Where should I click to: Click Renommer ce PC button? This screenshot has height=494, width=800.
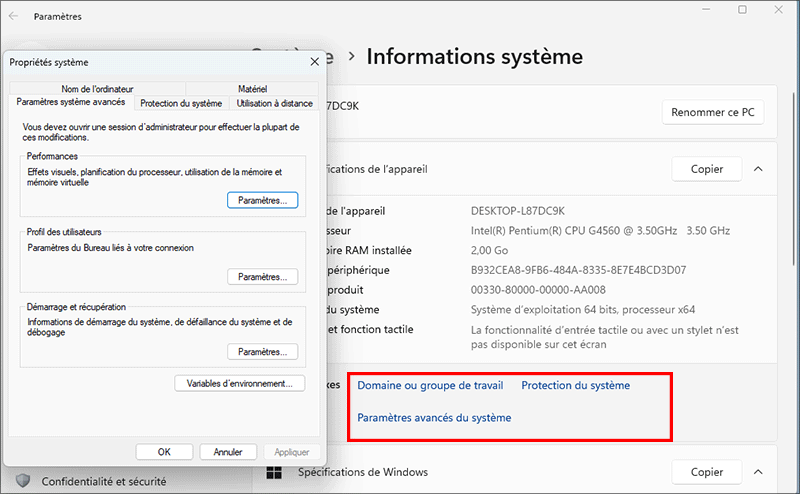713,112
